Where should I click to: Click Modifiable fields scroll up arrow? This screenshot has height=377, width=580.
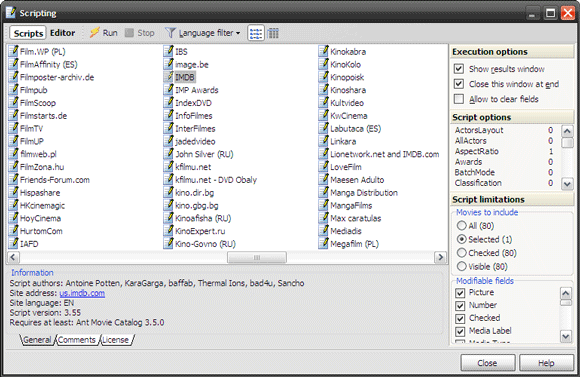coord(566,293)
